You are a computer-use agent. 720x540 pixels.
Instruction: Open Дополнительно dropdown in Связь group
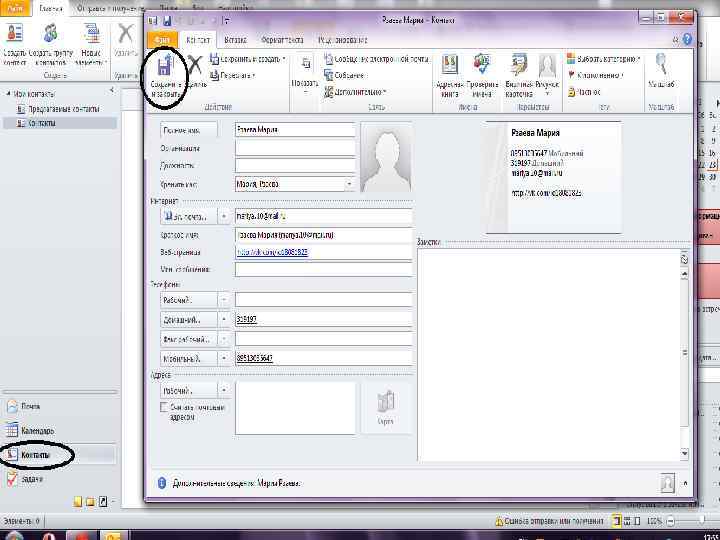354,92
